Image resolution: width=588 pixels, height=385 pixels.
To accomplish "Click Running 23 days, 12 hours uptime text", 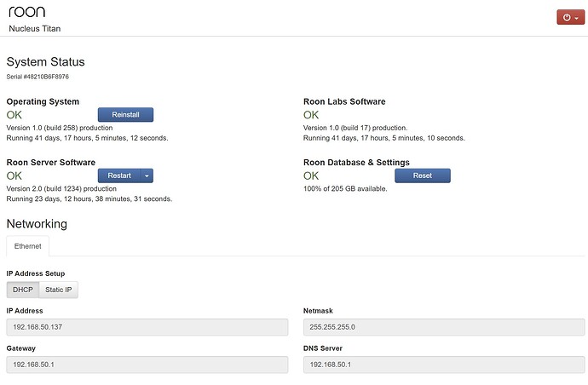I will click(x=89, y=198).
